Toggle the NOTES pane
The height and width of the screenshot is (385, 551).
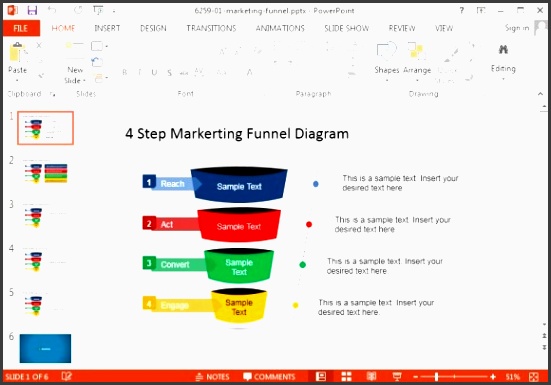coord(212,377)
